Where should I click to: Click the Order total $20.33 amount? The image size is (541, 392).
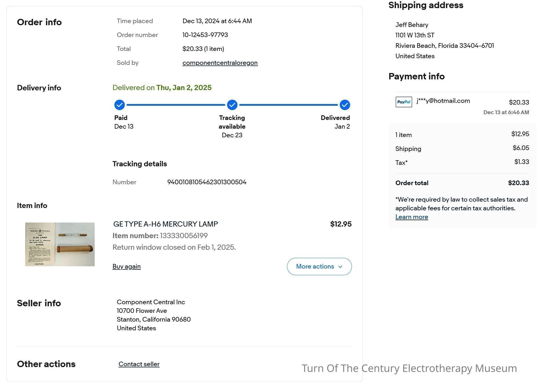click(518, 183)
